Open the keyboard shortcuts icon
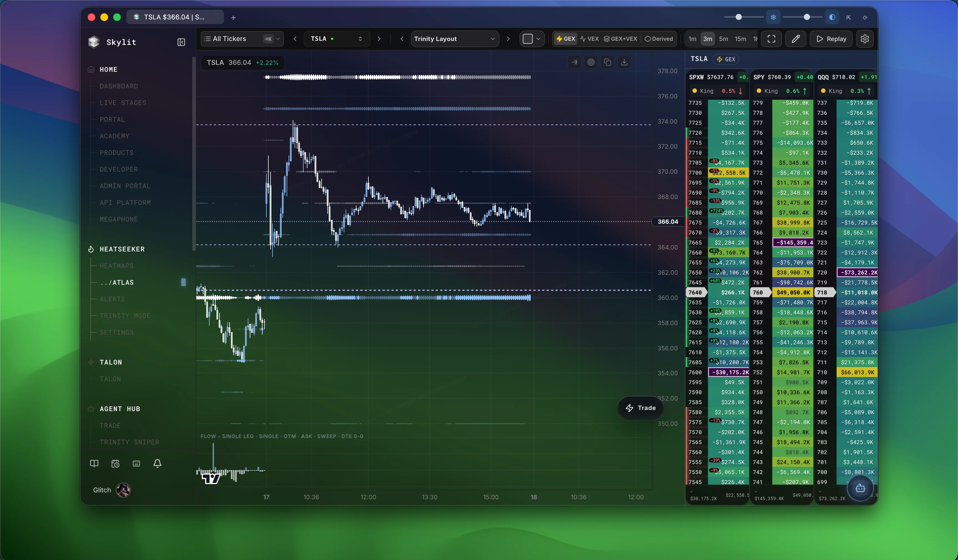 (136, 463)
